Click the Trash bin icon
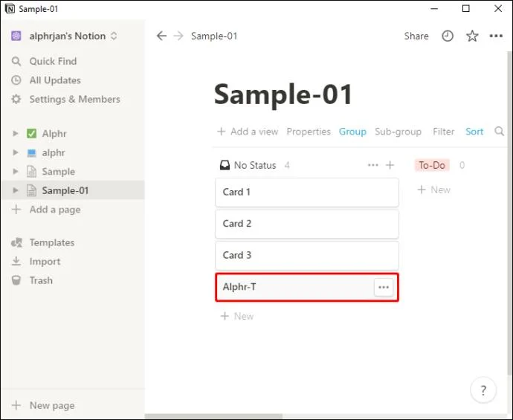The image size is (513, 420). coord(16,280)
